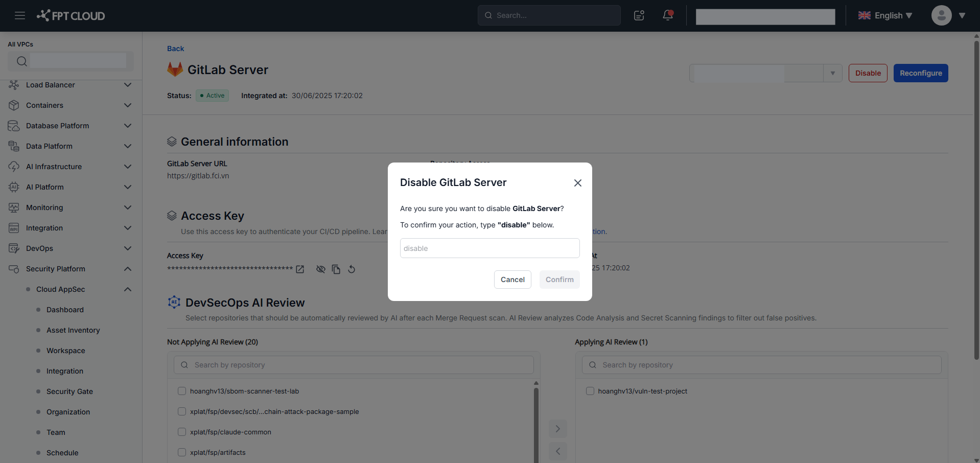The width and height of the screenshot is (980, 463).
Task: Open the task list icon beside the bell
Action: click(639, 15)
